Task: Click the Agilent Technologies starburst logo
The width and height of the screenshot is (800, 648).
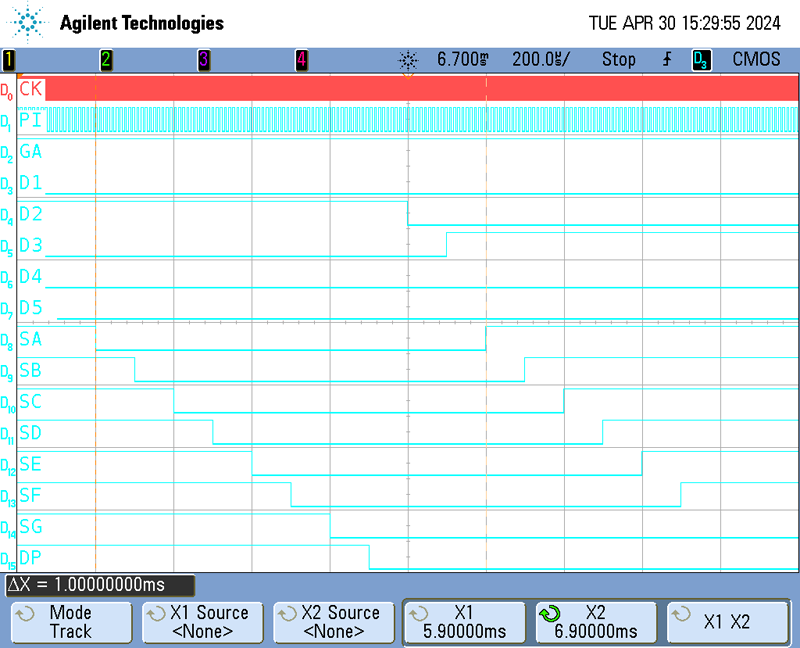Action: point(28,22)
